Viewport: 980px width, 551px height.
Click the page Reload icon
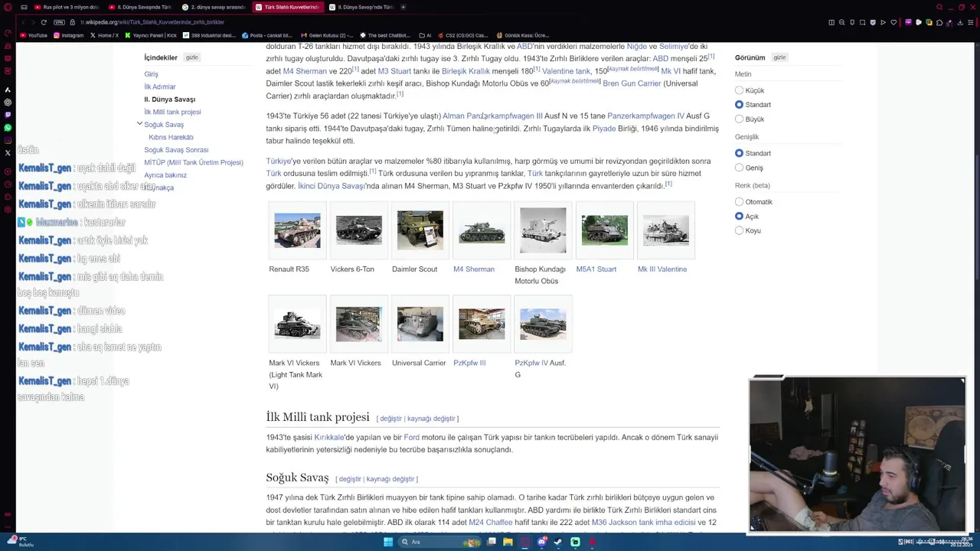point(44,22)
